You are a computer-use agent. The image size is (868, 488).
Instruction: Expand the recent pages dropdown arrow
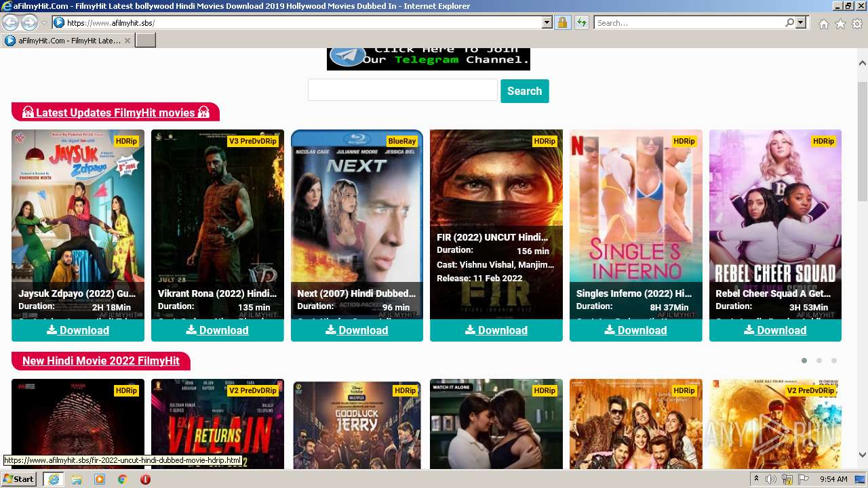point(44,23)
